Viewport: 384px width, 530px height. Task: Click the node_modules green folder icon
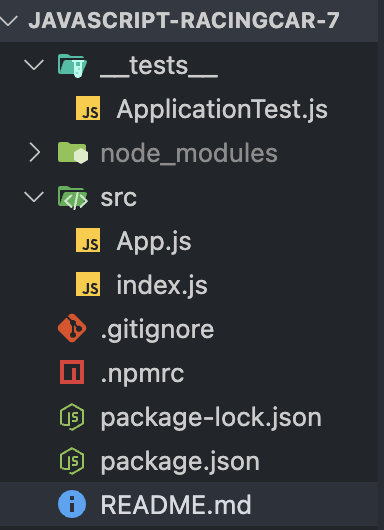click(73, 153)
